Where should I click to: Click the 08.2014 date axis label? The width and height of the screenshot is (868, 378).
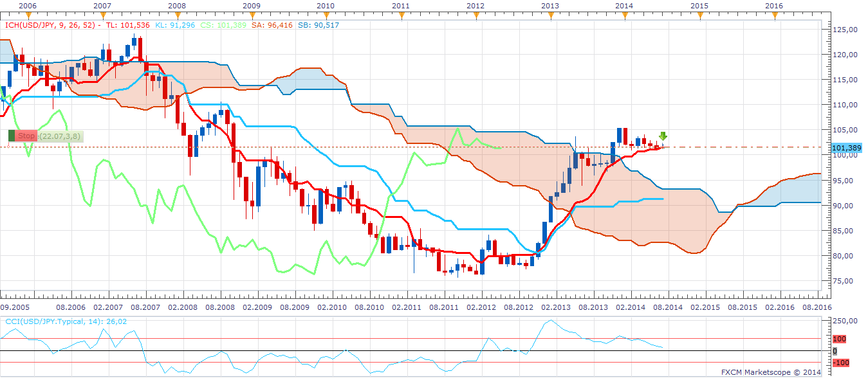(x=667, y=308)
